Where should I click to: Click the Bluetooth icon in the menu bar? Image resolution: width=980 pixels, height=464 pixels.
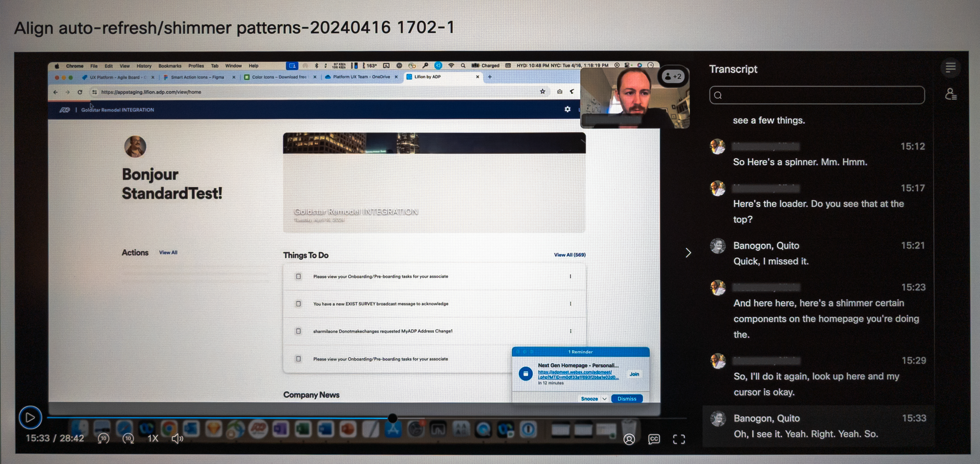coord(317,66)
